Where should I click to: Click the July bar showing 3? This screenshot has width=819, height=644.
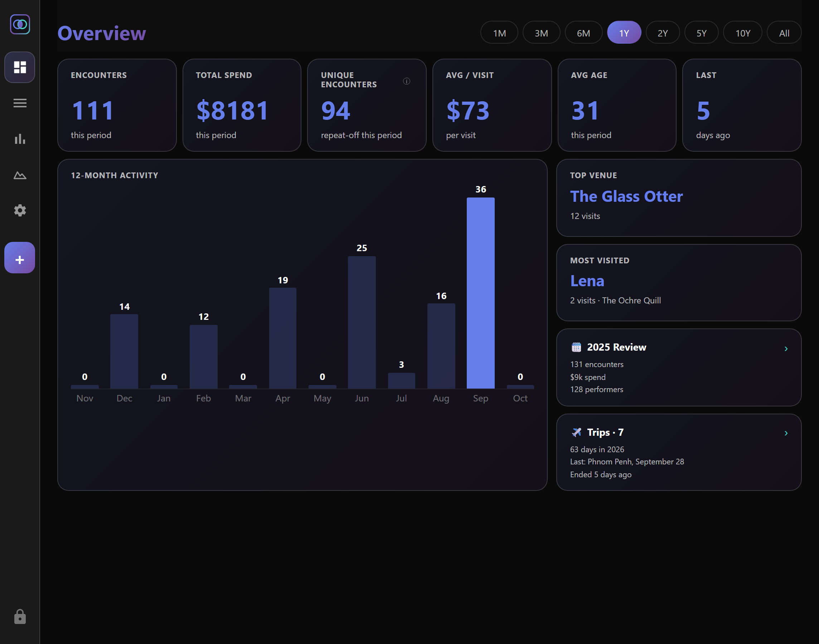pyautogui.click(x=401, y=381)
